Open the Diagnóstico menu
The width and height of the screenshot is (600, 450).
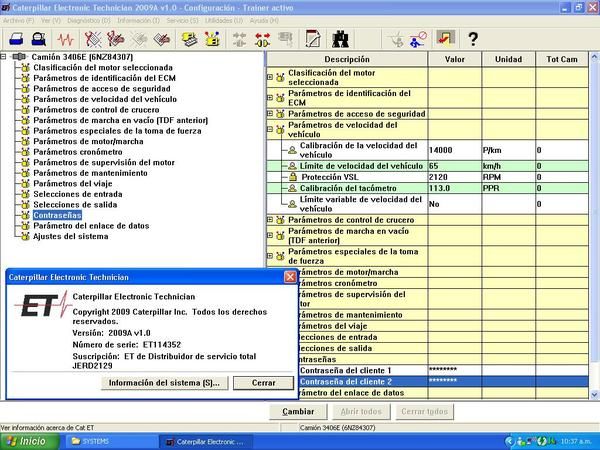pyautogui.click(x=89, y=21)
